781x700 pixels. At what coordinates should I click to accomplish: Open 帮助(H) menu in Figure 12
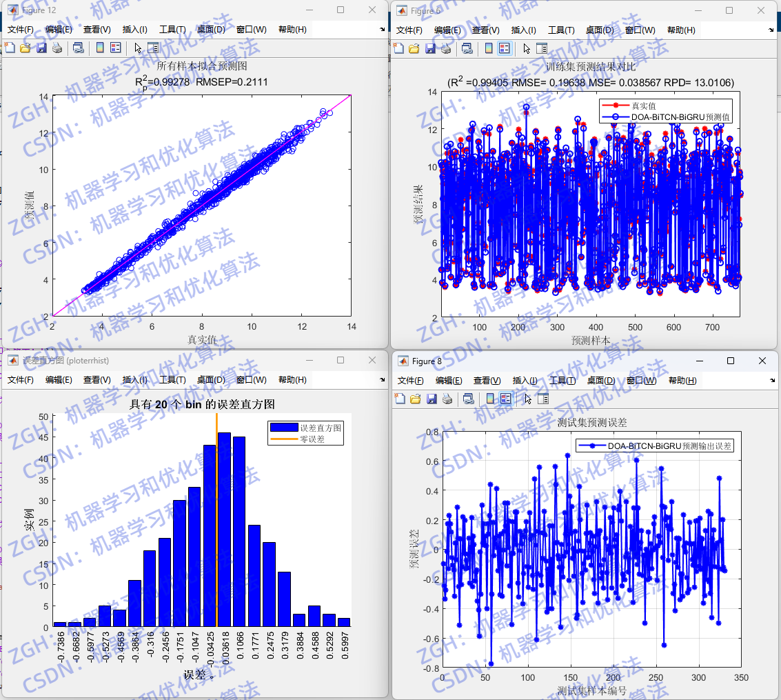pos(292,30)
